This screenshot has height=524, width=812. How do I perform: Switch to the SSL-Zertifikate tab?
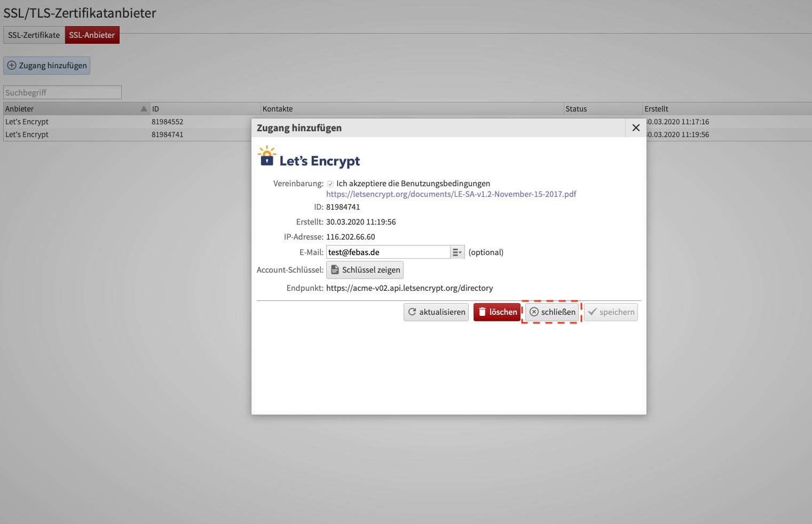click(34, 35)
